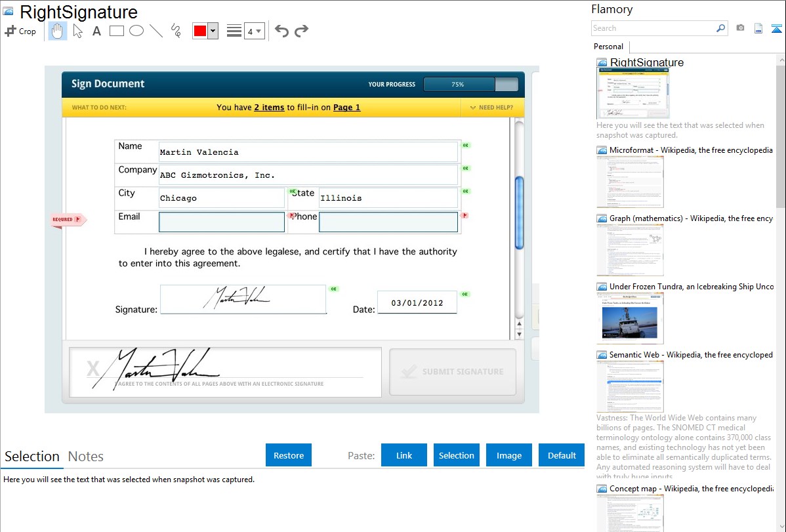This screenshot has width=786, height=532.
Task: Switch to the Notes tab
Action: (86, 457)
